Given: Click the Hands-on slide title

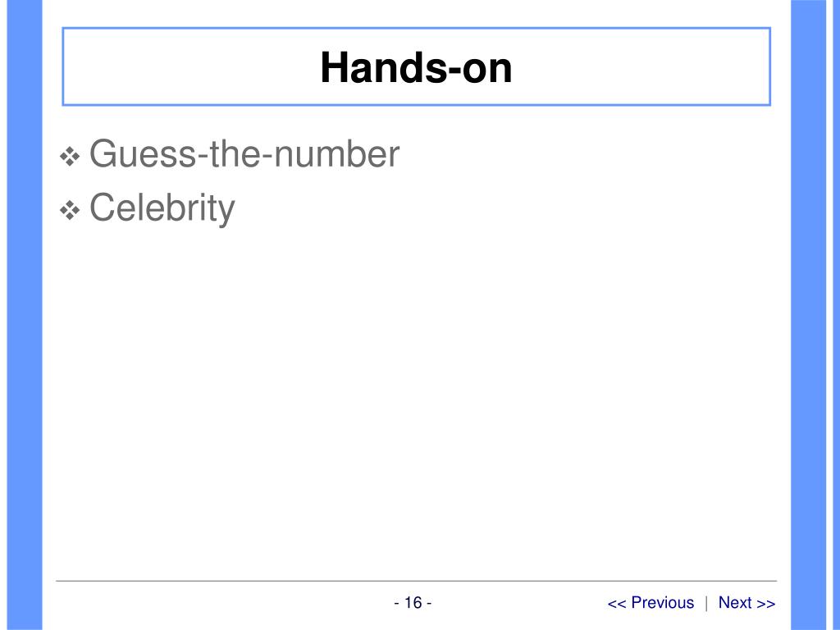Looking at the screenshot, I should point(416,67).
